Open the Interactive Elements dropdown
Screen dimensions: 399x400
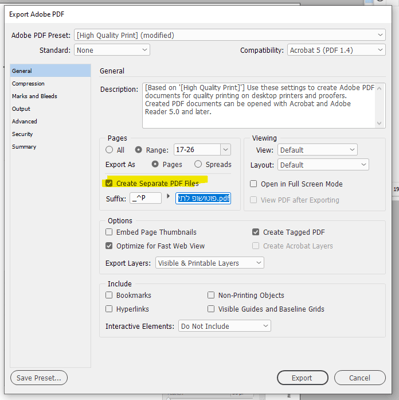pyautogui.click(x=224, y=326)
